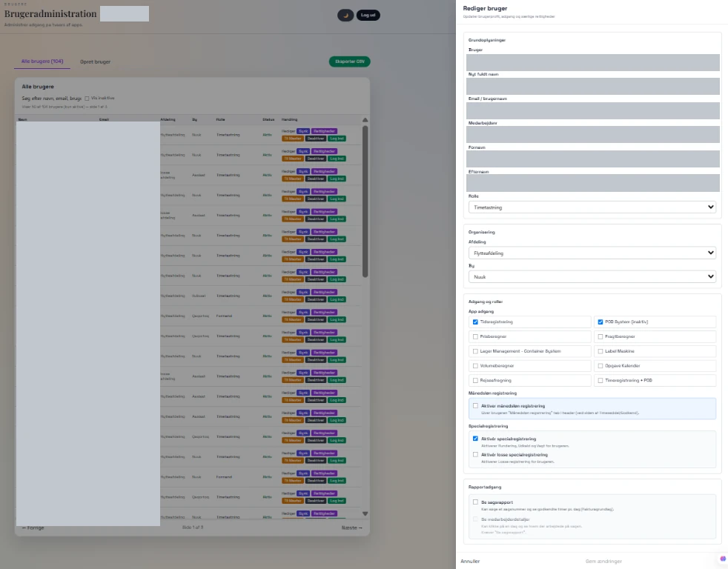This screenshot has height=569, width=728.
Task: Expand the Afdeling dropdown
Action: pos(592,253)
